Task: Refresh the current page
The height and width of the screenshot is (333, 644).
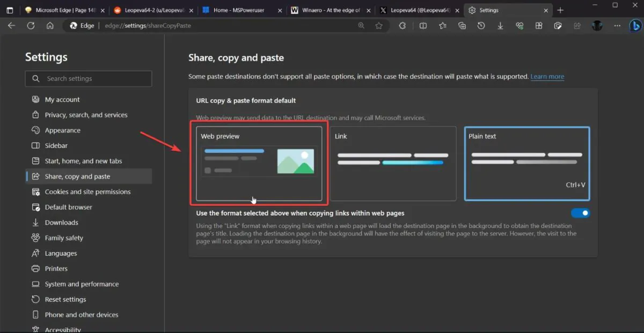Action: pyautogui.click(x=31, y=26)
